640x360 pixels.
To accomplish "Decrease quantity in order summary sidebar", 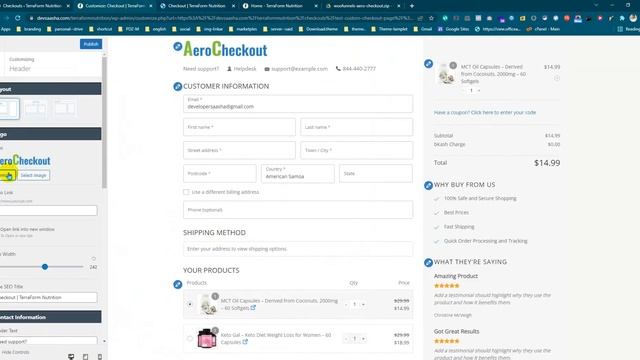I will [x=464, y=91].
